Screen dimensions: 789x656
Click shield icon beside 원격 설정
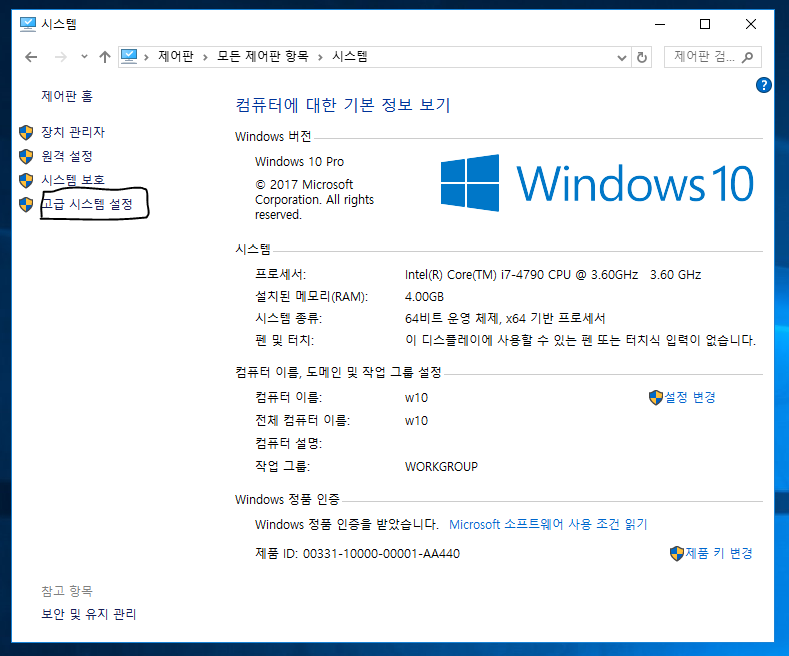click(x=26, y=157)
